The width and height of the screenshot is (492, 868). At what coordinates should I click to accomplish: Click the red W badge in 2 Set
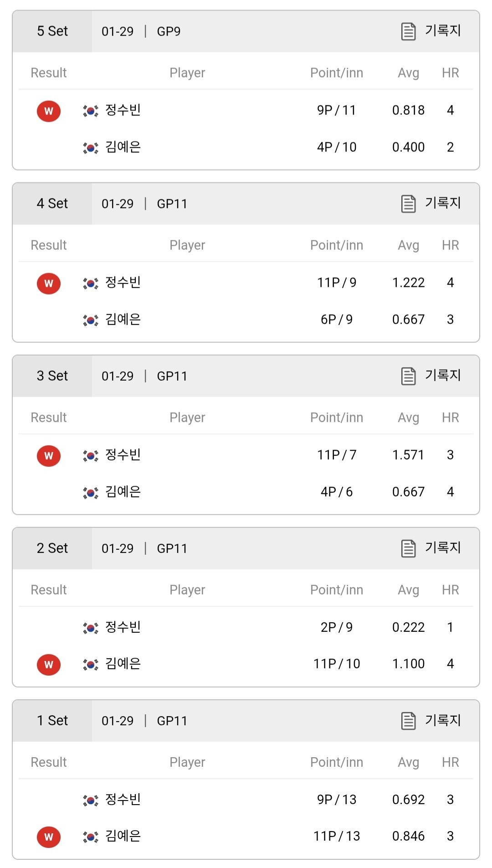coord(49,664)
